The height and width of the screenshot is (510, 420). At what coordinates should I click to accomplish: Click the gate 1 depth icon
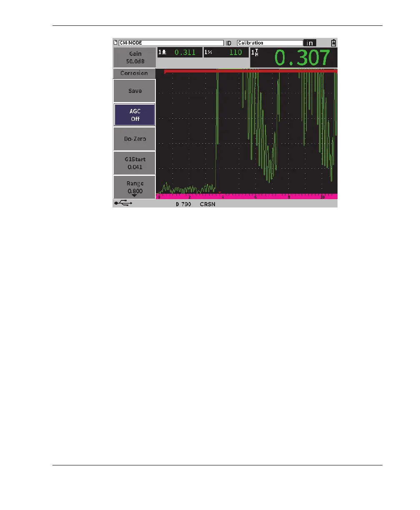pos(162,52)
